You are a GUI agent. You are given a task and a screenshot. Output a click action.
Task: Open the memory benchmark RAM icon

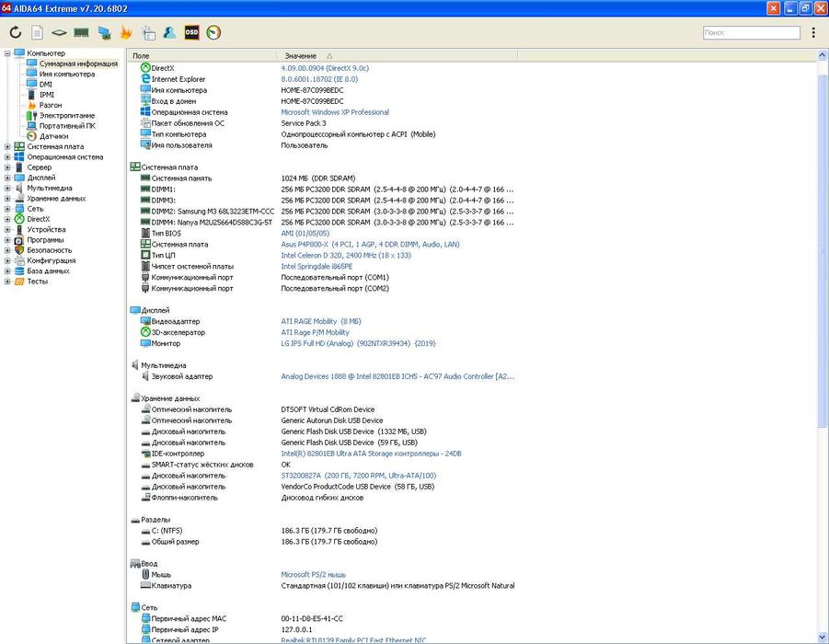[81, 33]
